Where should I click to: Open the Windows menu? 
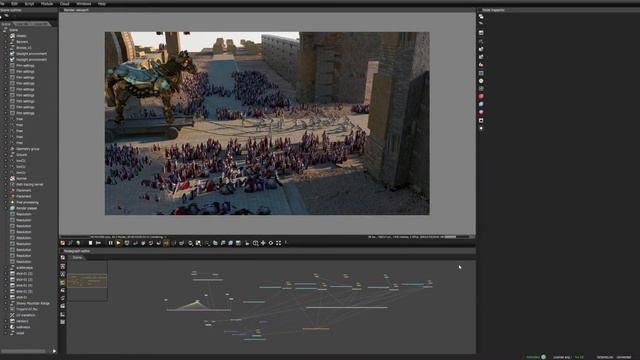click(84, 3)
